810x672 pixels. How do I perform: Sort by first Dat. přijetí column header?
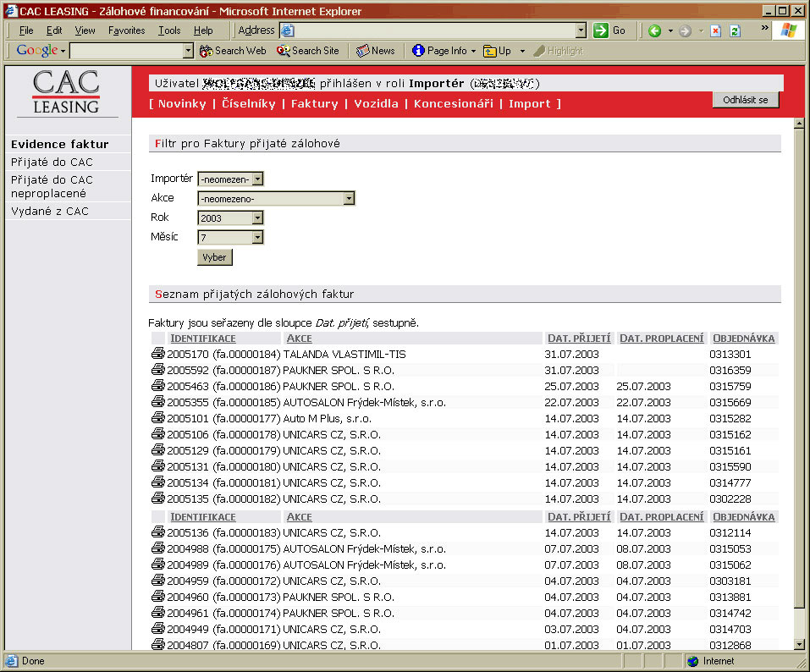click(579, 339)
